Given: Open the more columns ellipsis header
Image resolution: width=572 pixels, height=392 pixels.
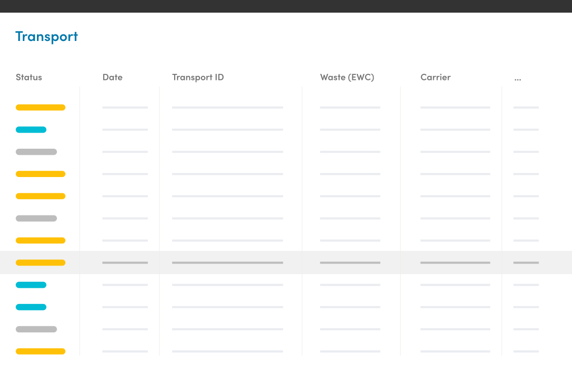Looking at the screenshot, I should (x=518, y=79).
